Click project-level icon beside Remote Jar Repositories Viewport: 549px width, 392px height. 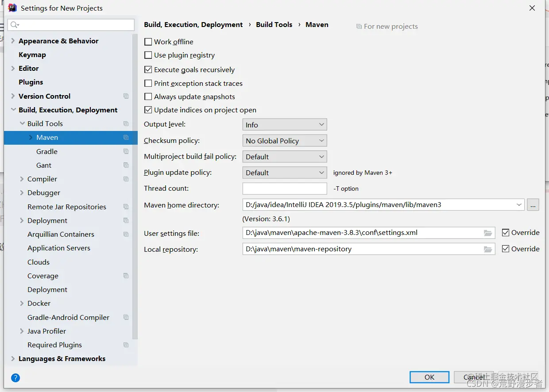(126, 207)
